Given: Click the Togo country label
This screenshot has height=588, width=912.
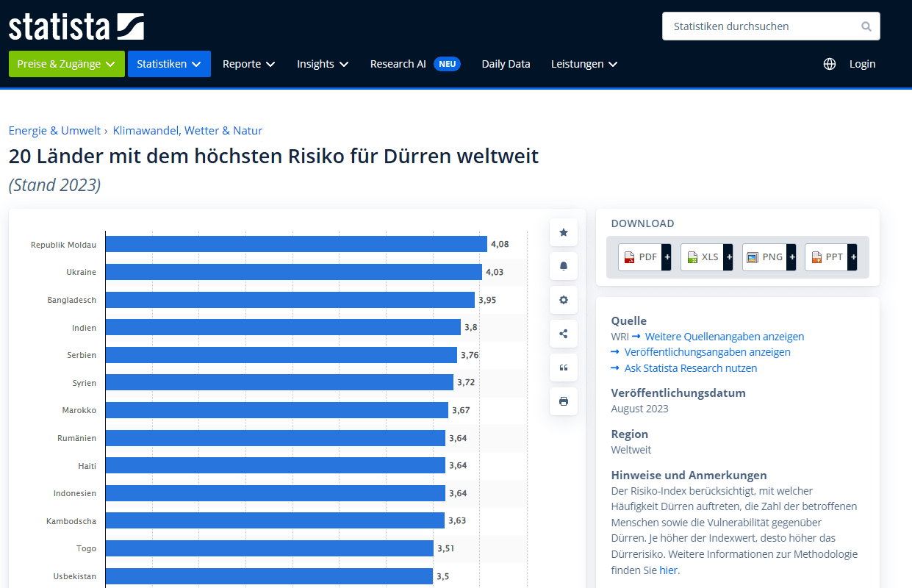Looking at the screenshot, I should [x=87, y=548].
